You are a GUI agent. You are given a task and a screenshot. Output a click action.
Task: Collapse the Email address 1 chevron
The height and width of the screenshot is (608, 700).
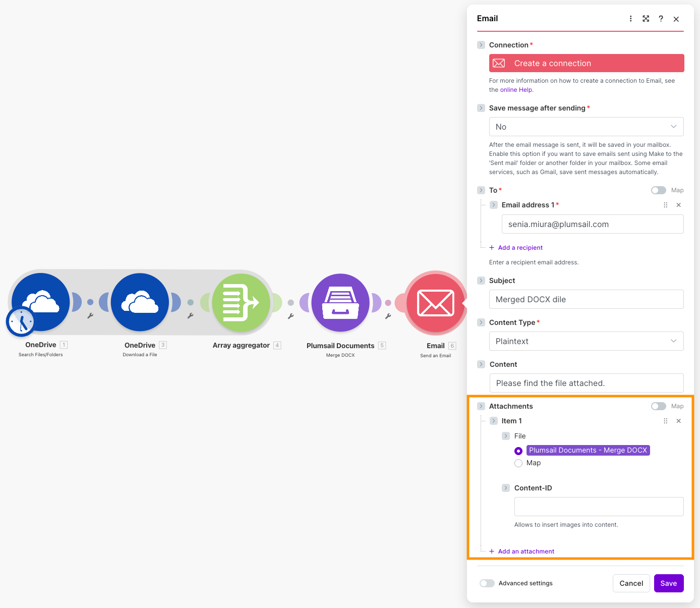pos(494,205)
